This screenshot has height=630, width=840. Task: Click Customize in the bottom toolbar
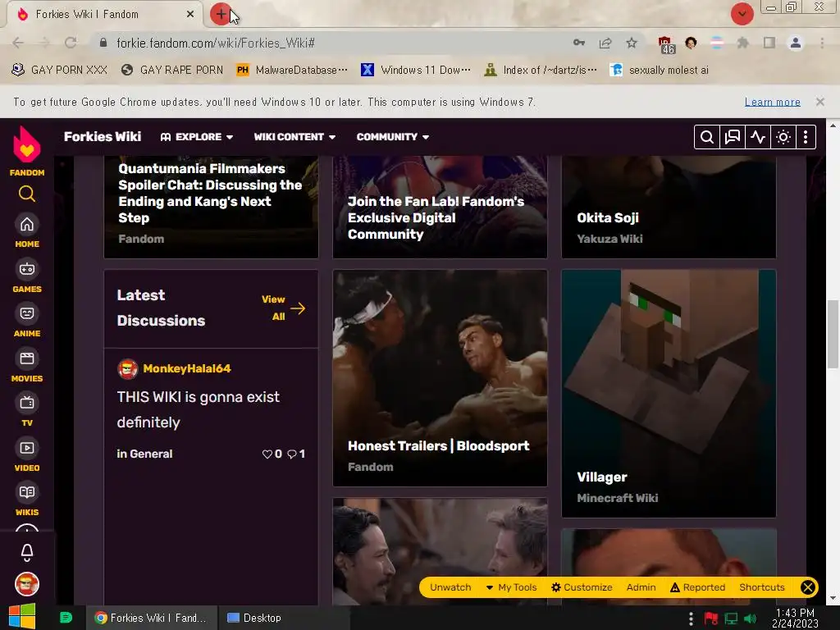[x=582, y=587]
